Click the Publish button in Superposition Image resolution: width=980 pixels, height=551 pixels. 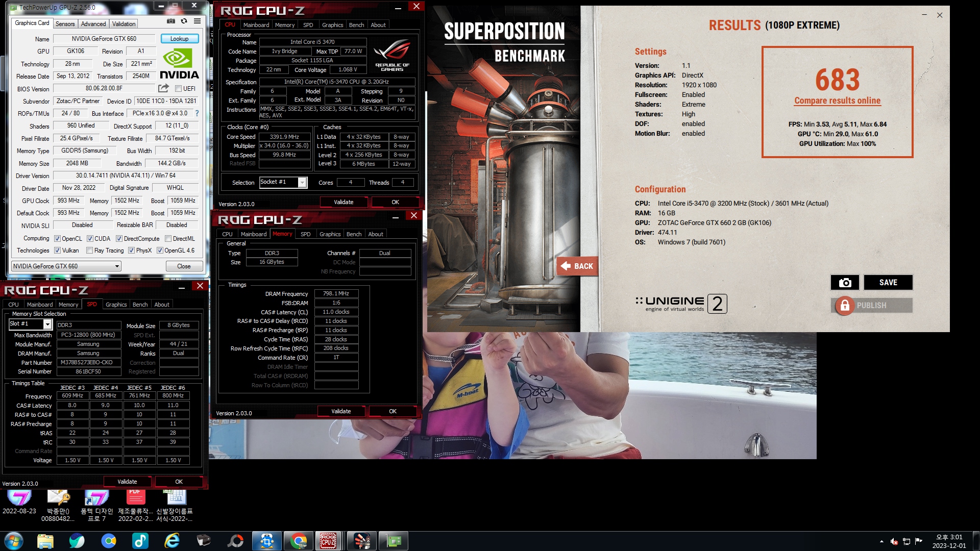tap(871, 305)
